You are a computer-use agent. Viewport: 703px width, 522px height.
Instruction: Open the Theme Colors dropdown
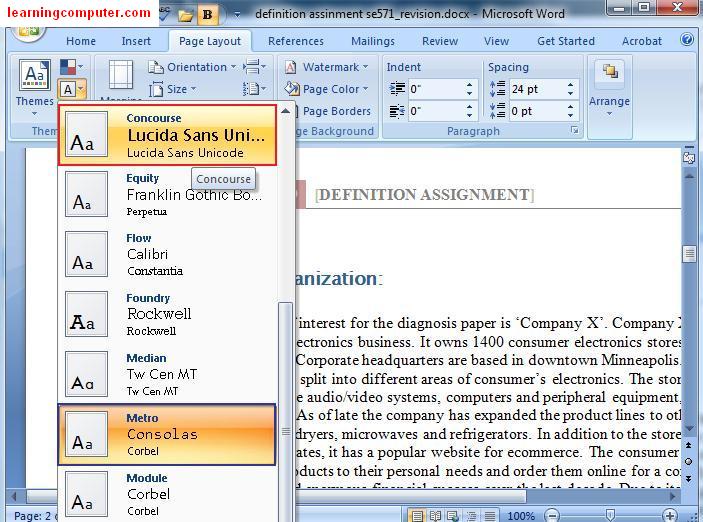(x=72, y=67)
